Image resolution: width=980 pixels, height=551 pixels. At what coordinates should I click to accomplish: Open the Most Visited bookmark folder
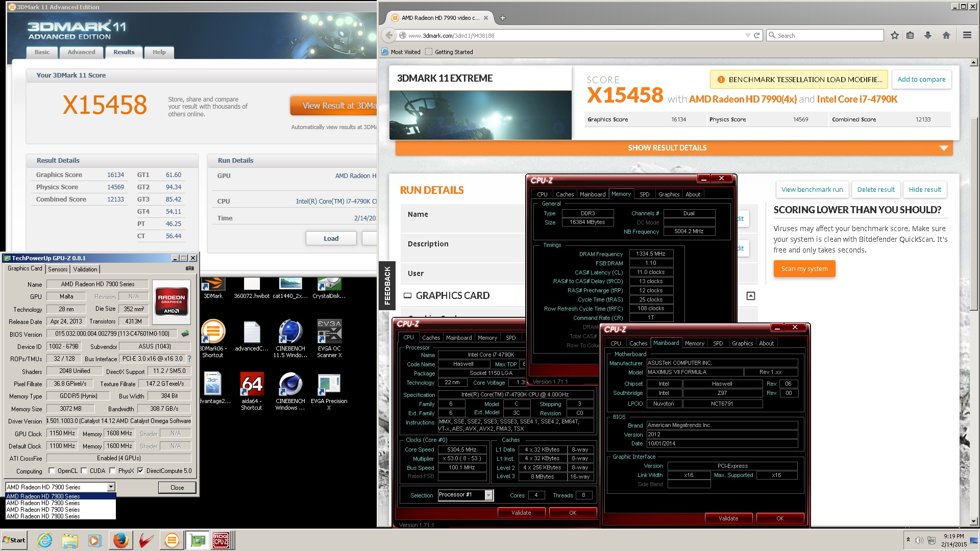tap(401, 52)
